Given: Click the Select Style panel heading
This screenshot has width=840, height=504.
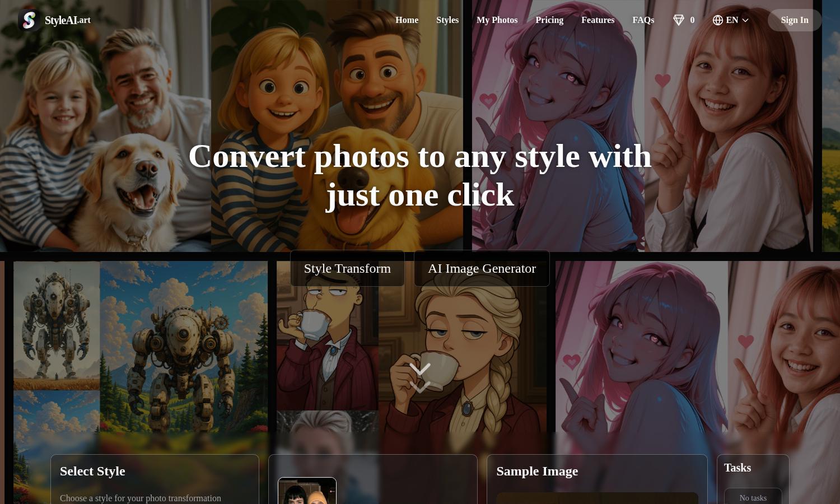Looking at the screenshot, I should 92,471.
